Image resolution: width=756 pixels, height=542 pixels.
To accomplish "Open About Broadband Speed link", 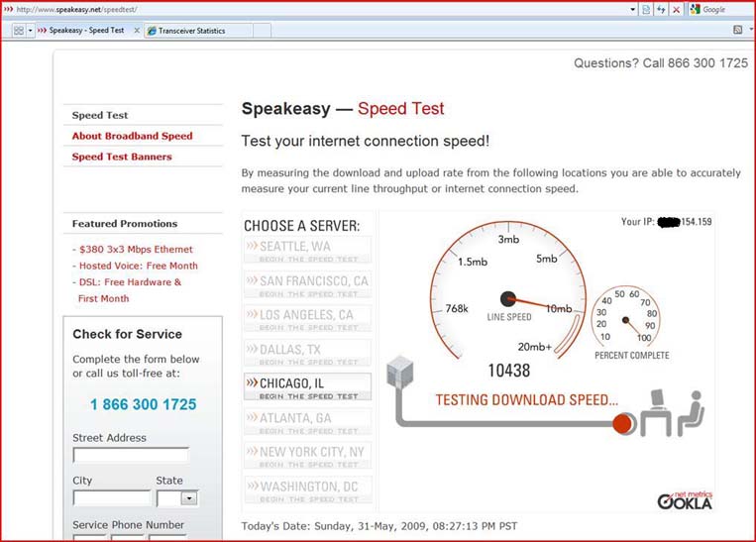I will [132, 136].
